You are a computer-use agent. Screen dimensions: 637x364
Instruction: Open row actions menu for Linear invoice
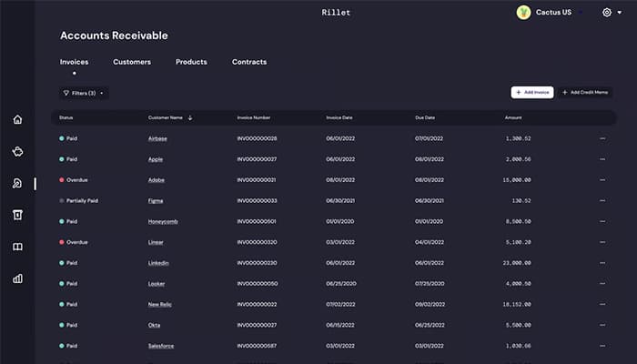[x=602, y=242]
